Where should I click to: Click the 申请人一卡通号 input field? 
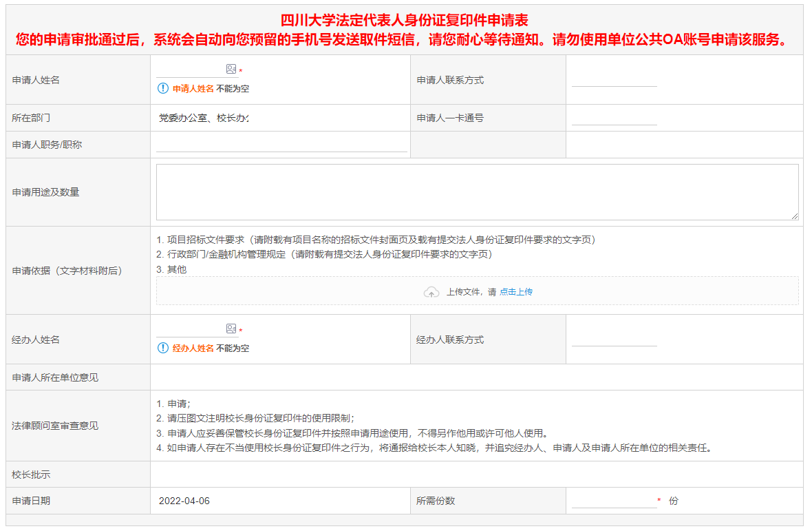[x=614, y=118]
